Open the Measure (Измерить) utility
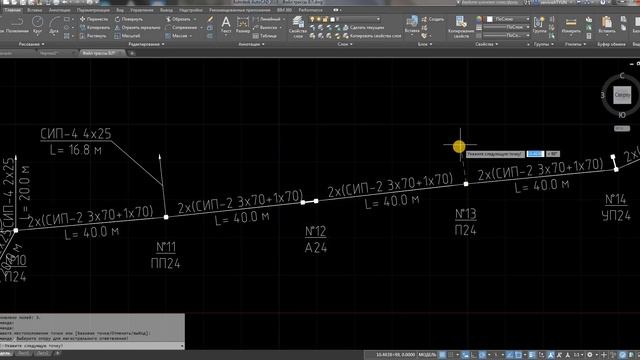 (x=571, y=25)
